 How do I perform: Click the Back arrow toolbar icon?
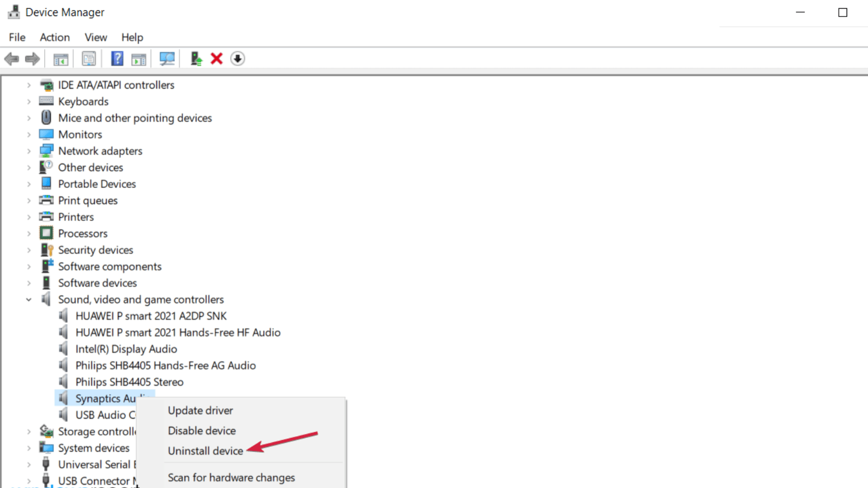(x=12, y=59)
